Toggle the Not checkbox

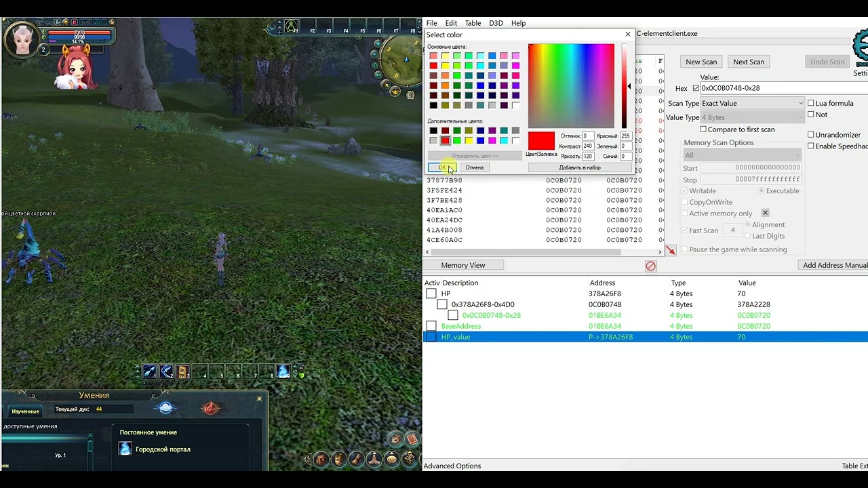pos(811,115)
